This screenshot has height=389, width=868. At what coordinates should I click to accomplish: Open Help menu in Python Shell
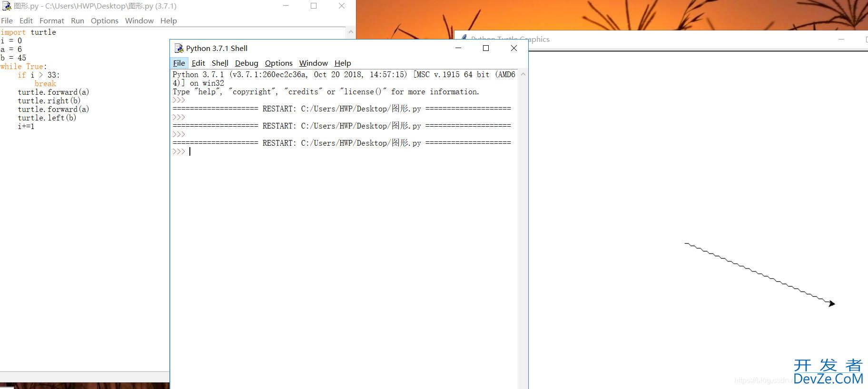coord(343,63)
